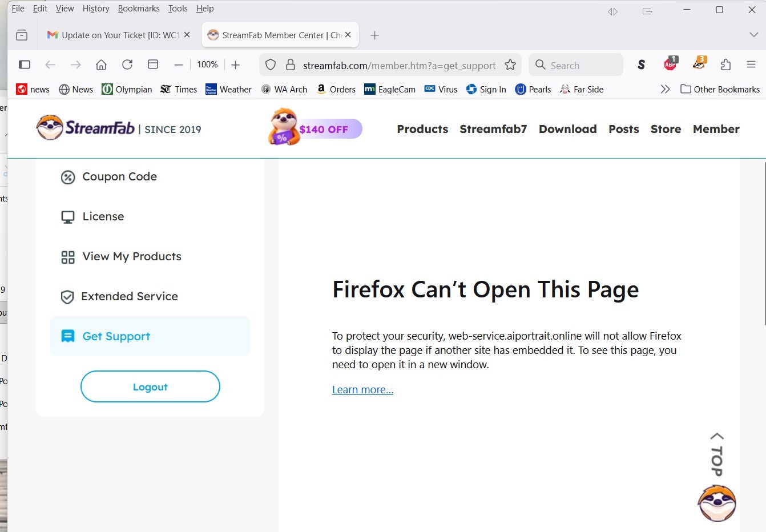The image size is (766, 532).
Task: Show more bookmarks chevron
Action: [x=665, y=89]
